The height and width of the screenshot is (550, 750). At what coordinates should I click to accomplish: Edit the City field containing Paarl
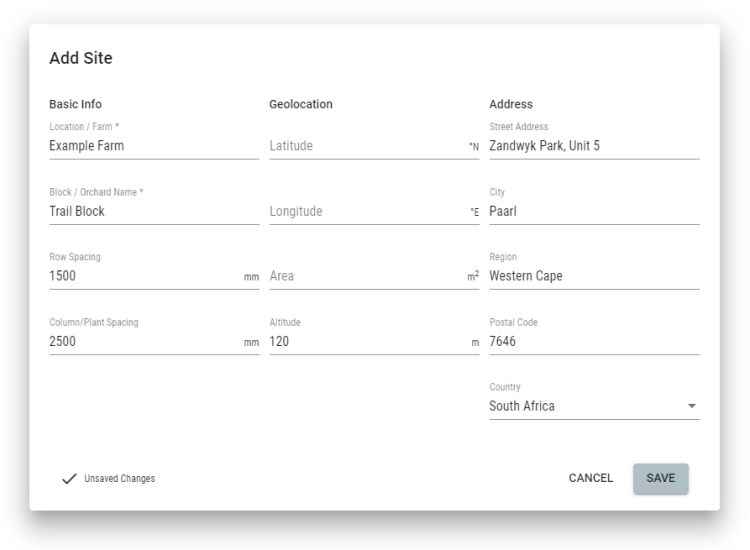pos(593,211)
